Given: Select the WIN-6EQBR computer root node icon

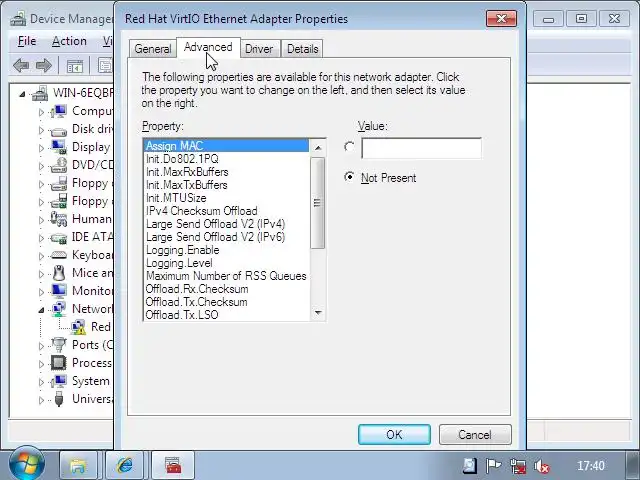Looking at the screenshot, I should 40,93.
